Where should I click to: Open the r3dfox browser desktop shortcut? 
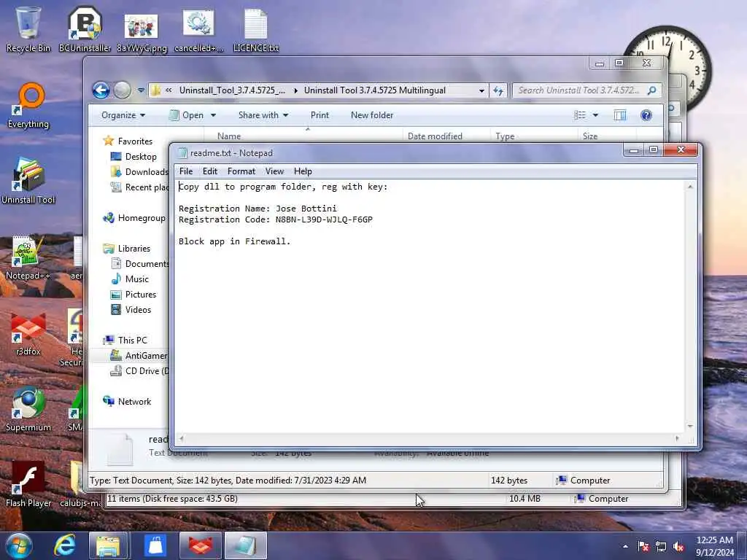tap(28, 333)
